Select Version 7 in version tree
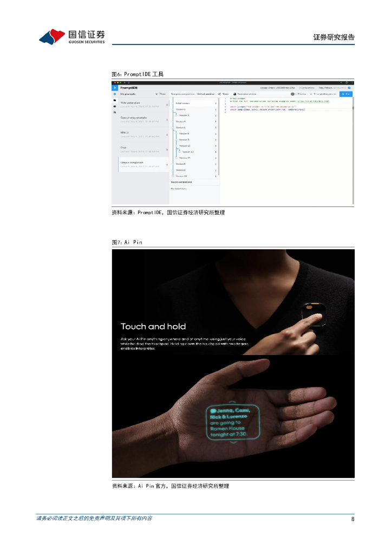392x555 pixels. (184, 139)
